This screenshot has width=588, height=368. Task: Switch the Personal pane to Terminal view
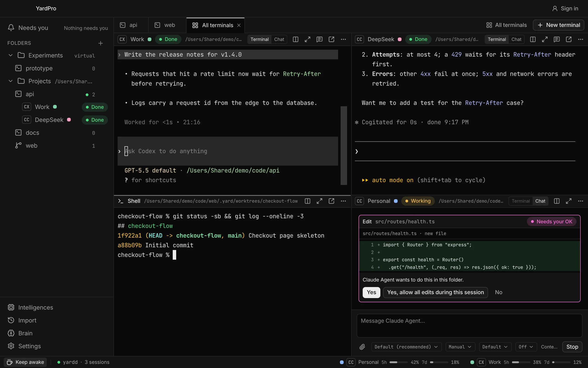[520, 201]
